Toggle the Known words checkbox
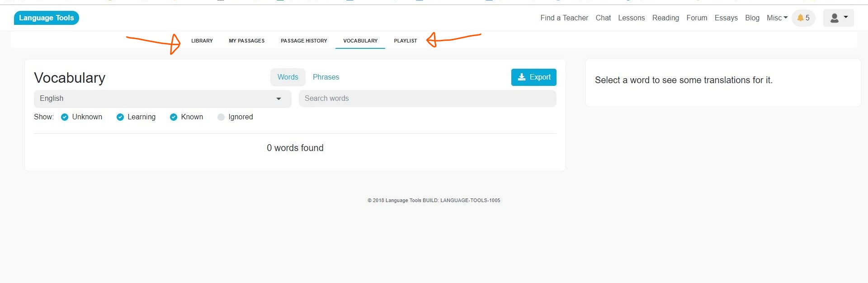The image size is (868, 283). coord(174,117)
